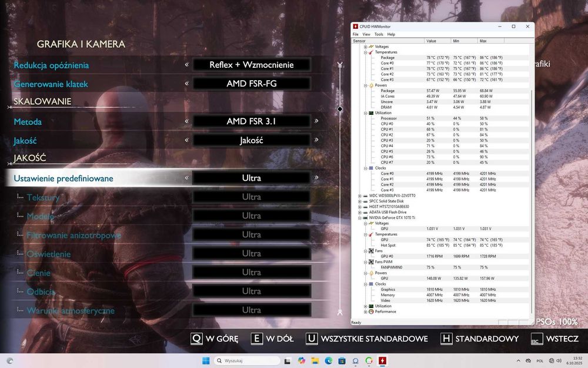This screenshot has height=368, width=588.
Task: Select the Redukcja opóźnienia setting label
Action: (x=51, y=65)
